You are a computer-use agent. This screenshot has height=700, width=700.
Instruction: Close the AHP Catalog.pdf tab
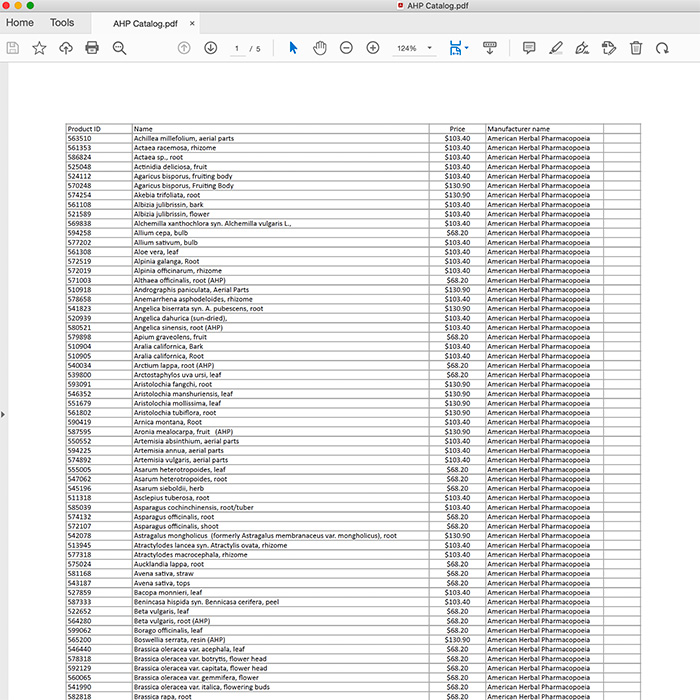(x=192, y=23)
